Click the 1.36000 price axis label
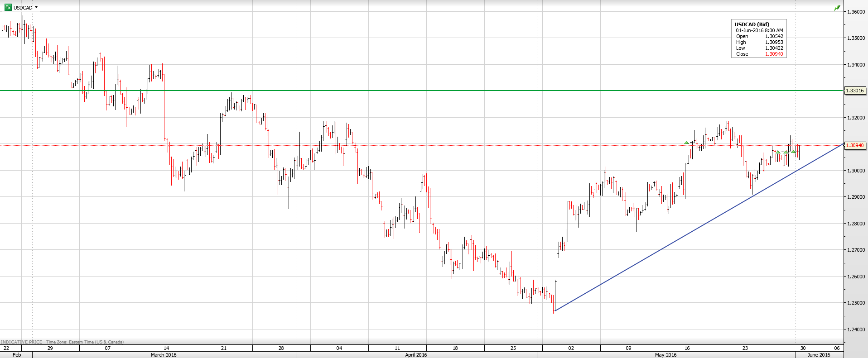Screen dimensions: 868x358 pyautogui.click(x=856, y=12)
